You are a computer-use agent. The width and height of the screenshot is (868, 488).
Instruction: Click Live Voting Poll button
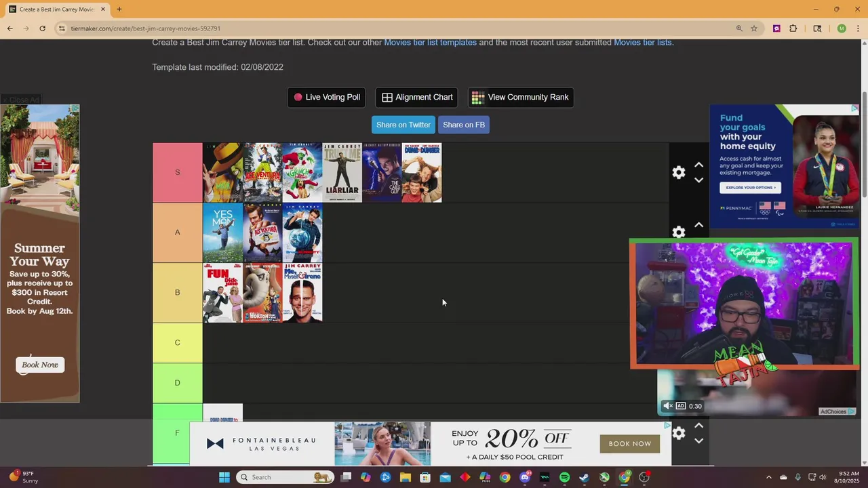coord(326,97)
